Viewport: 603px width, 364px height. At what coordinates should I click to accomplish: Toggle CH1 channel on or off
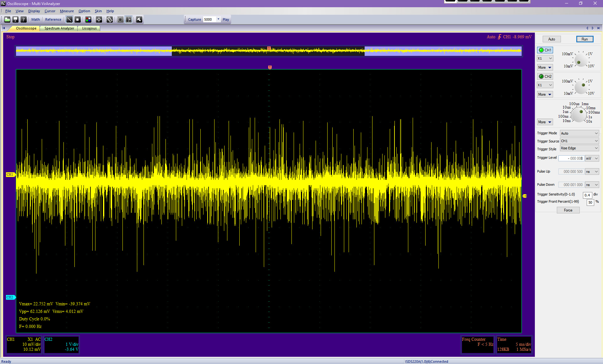[x=545, y=50]
